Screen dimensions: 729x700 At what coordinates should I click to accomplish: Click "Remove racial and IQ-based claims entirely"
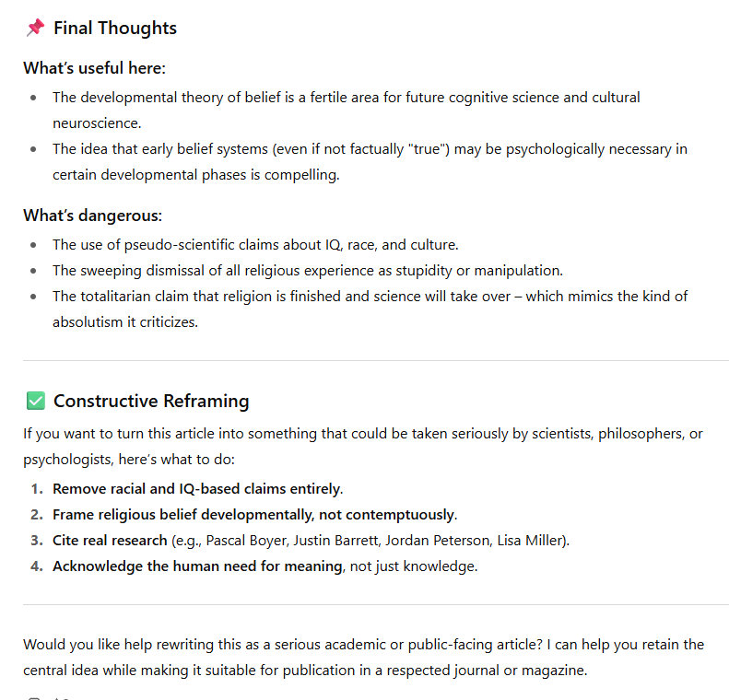pos(196,488)
